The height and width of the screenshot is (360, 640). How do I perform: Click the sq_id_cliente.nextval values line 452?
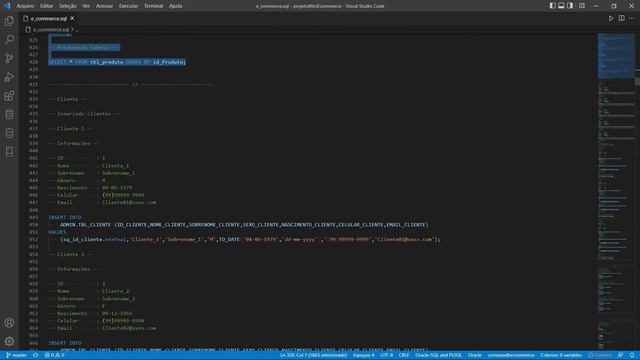250,240
